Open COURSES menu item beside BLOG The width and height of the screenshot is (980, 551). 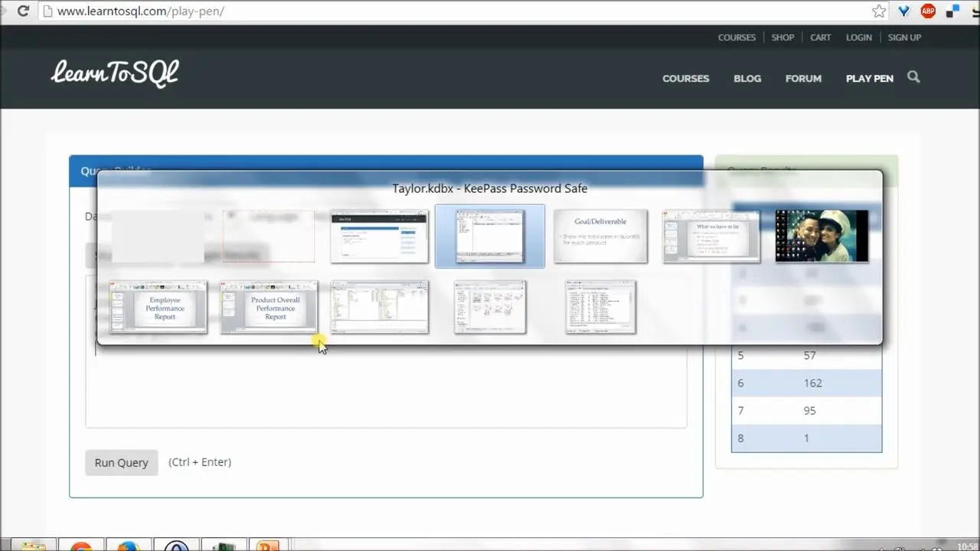[685, 78]
